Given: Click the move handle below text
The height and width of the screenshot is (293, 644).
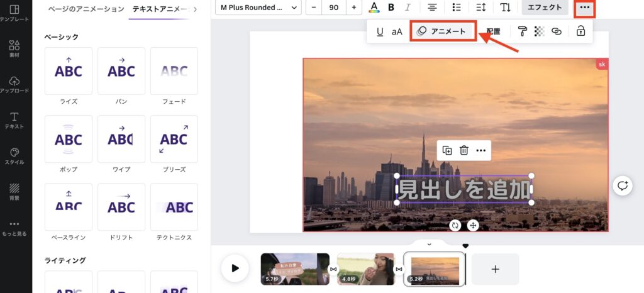Looking at the screenshot, I should 473,225.
